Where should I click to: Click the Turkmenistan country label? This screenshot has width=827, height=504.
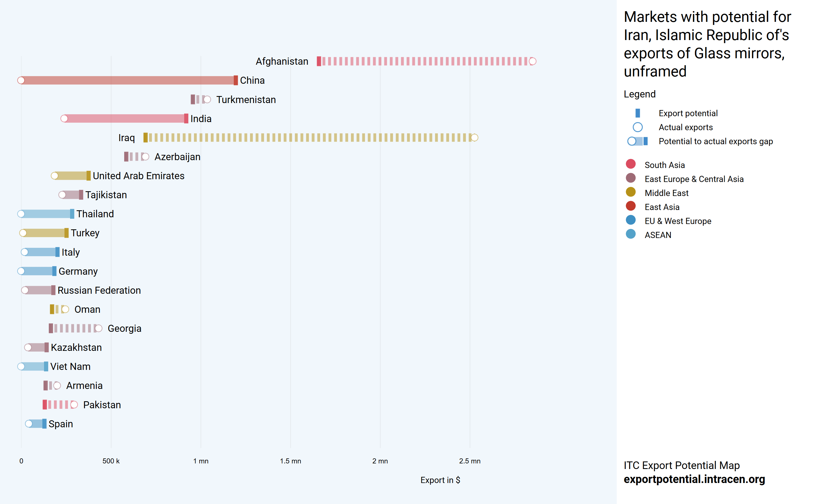click(x=246, y=100)
